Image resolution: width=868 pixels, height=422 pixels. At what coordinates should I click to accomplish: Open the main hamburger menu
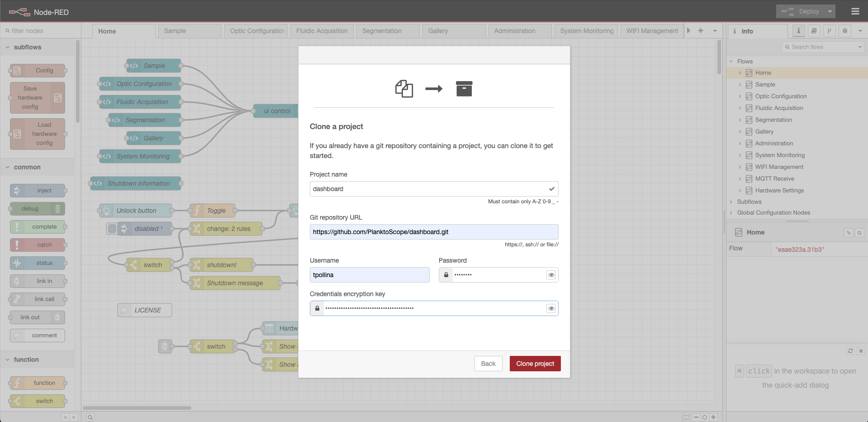point(855,11)
